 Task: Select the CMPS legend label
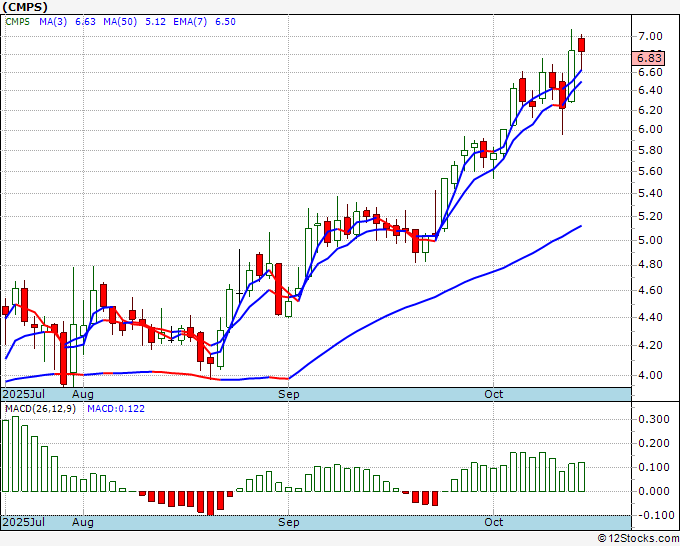17,22
